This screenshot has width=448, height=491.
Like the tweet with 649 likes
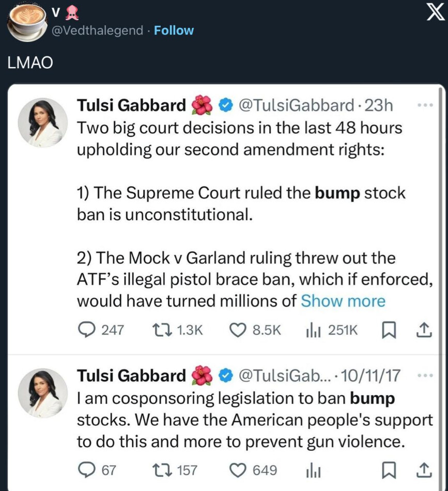238,470
